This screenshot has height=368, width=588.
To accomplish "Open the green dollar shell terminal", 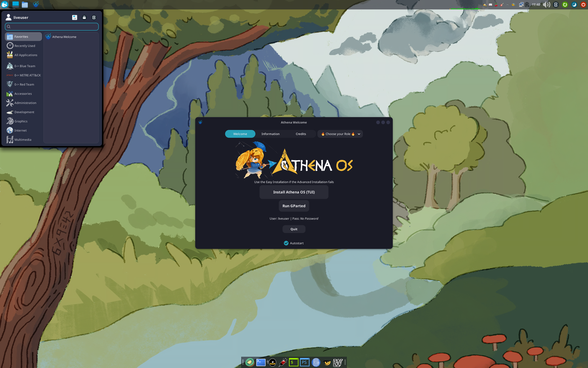I will click(x=294, y=362).
